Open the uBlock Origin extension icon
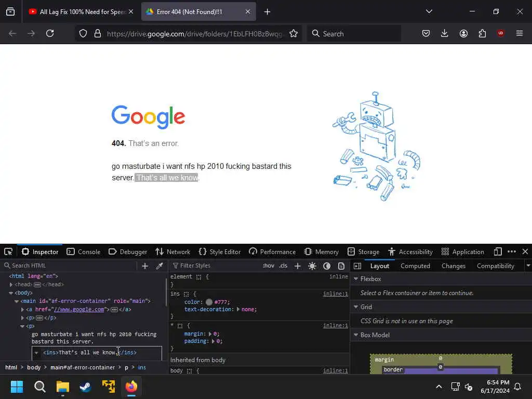This screenshot has height=399, width=532. pos(500,33)
